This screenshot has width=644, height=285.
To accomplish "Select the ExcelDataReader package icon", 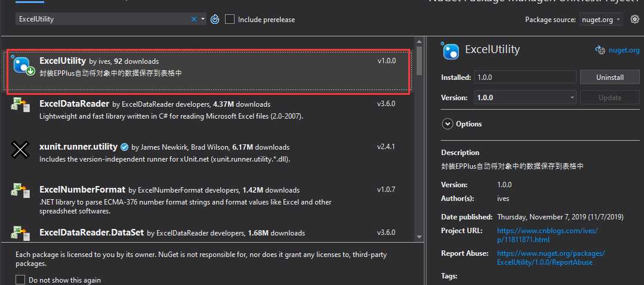I will (x=20, y=104).
